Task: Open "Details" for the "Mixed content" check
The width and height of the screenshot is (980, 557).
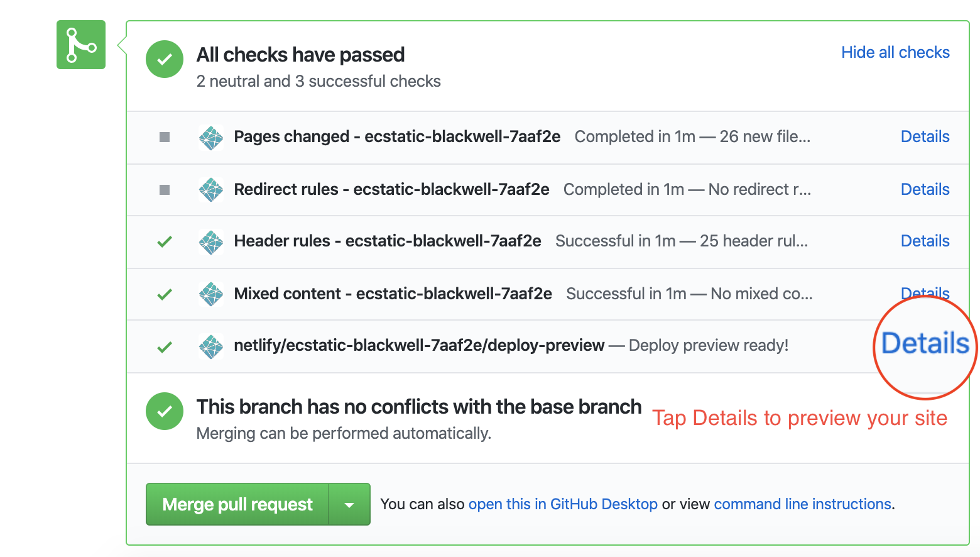Action: [925, 293]
